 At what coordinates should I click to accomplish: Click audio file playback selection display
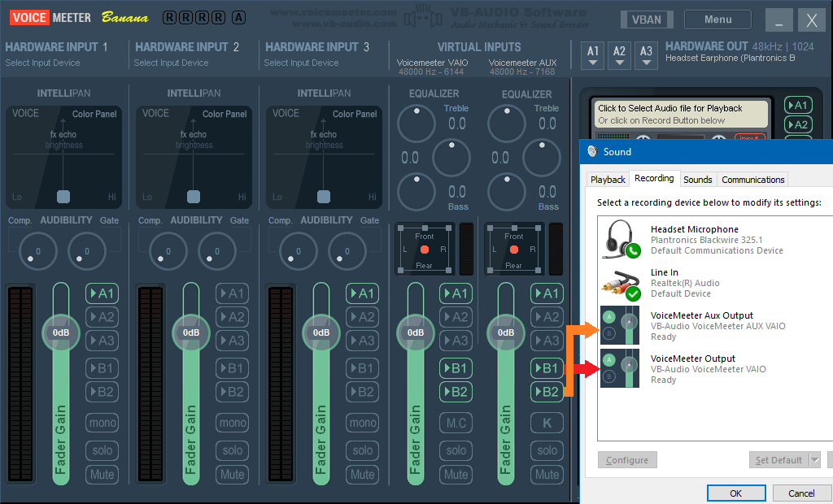[681, 114]
